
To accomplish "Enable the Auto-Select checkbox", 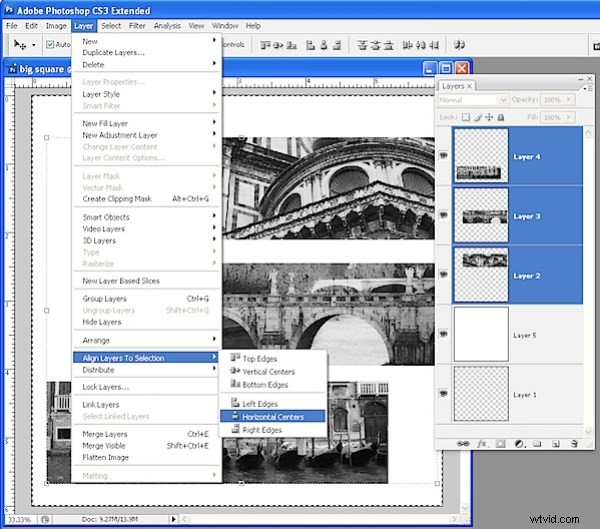I will click(x=51, y=45).
